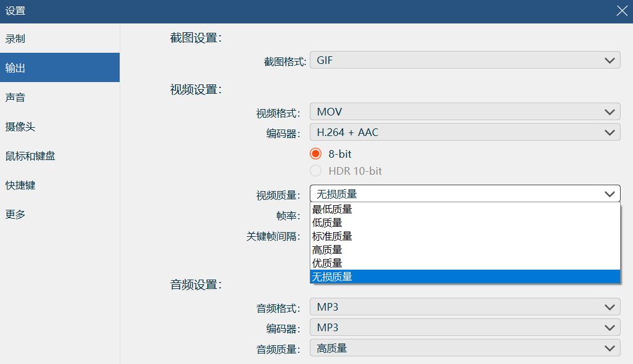The width and height of the screenshot is (633, 364).
Task: Open the 音频质量 dropdown showing 高质量
Action: [x=465, y=348]
